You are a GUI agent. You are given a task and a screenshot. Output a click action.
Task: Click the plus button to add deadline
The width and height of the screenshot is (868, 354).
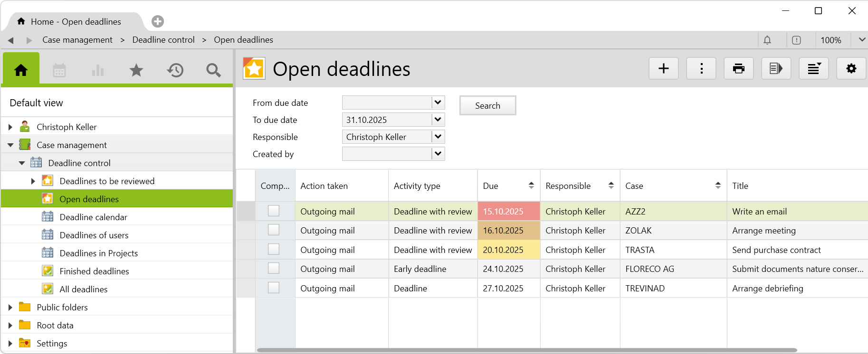663,69
